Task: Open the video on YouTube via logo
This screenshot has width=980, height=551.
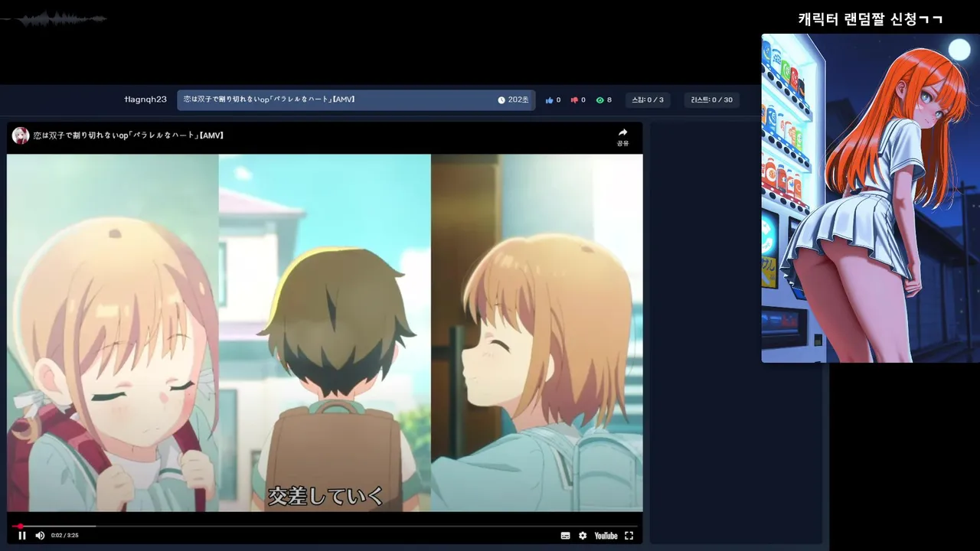Action: (606, 536)
